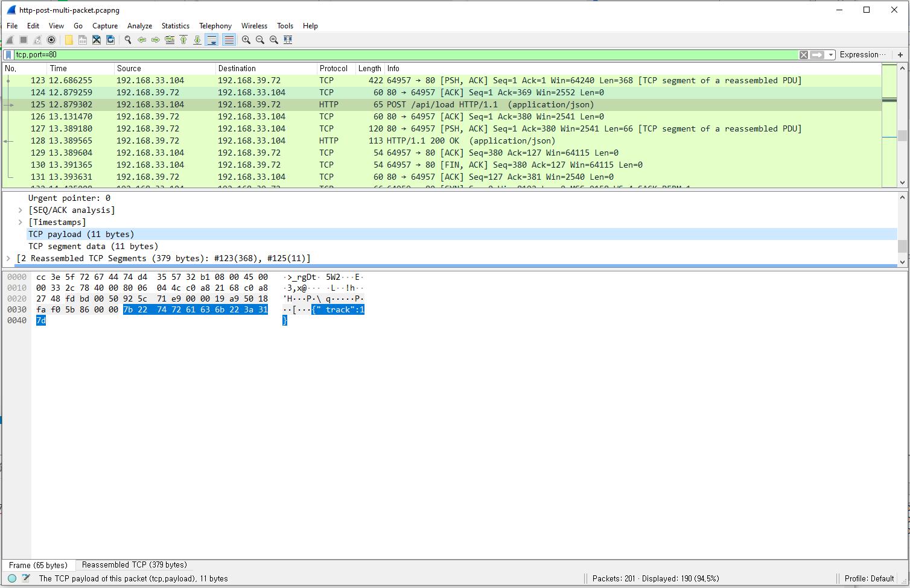Go forward in packet history arrow

[x=156, y=40]
